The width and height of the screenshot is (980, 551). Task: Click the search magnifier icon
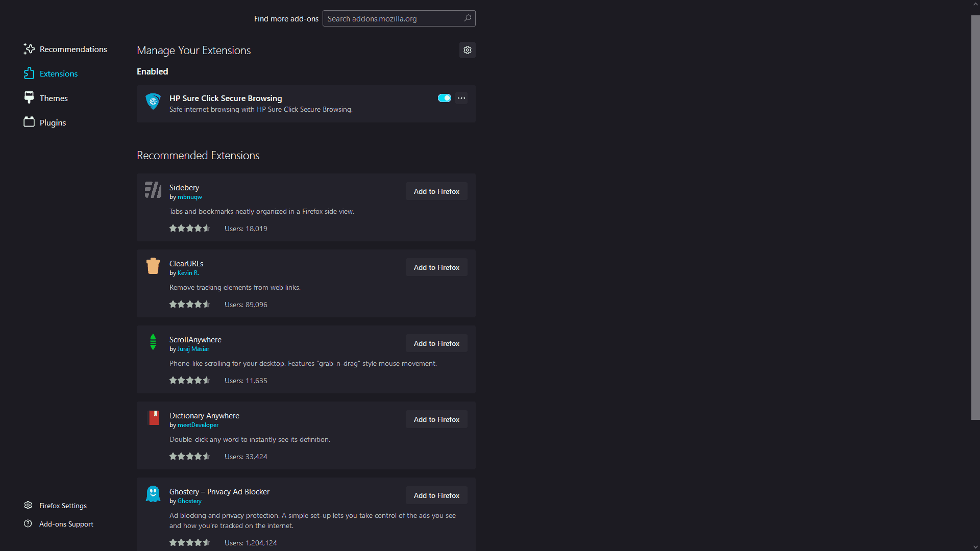pos(468,18)
